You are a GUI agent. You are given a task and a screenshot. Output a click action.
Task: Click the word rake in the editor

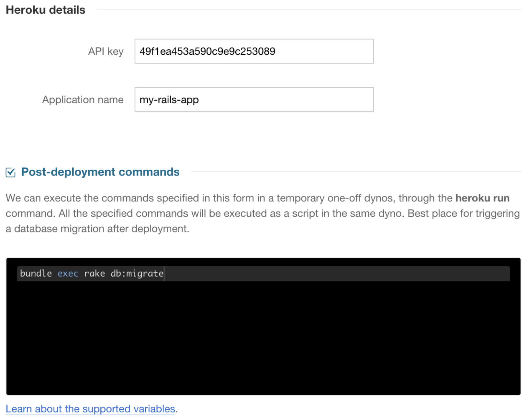pyautogui.click(x=95, y=274)
